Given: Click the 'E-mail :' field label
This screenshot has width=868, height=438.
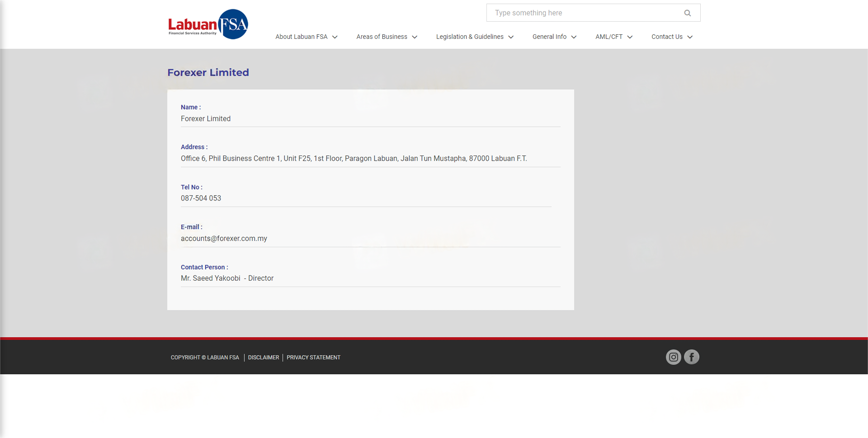Looking at the screenshot, I should [x=192, y=227].
